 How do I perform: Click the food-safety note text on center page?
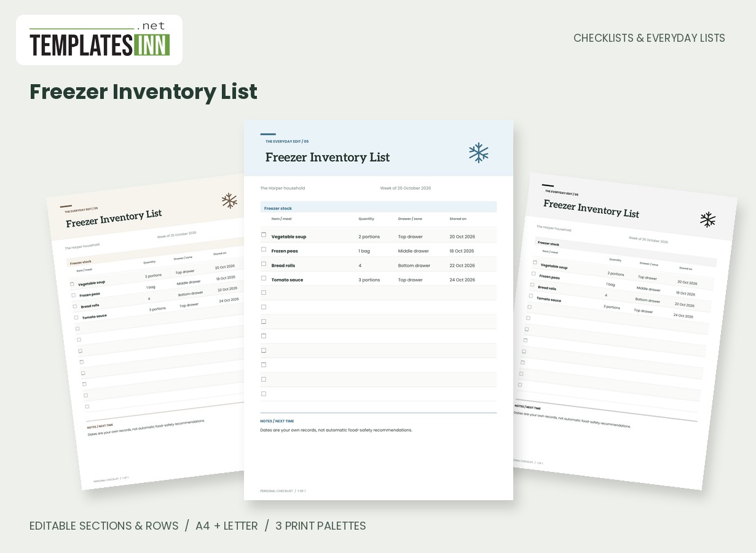pos(336,430)
